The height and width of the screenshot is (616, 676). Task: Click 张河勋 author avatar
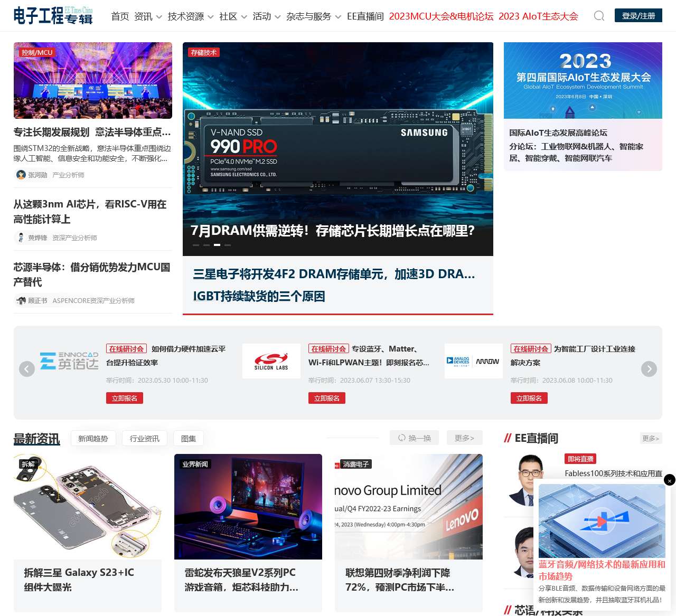[x=21, y=175]
